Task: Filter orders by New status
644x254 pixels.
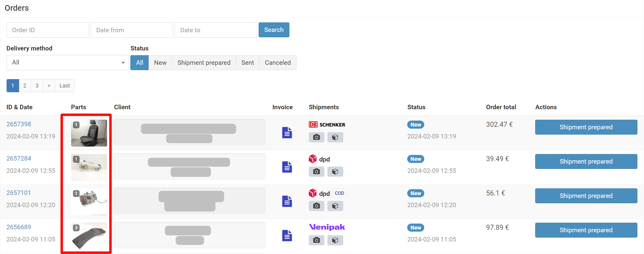Action: click(x=160, y=63)
